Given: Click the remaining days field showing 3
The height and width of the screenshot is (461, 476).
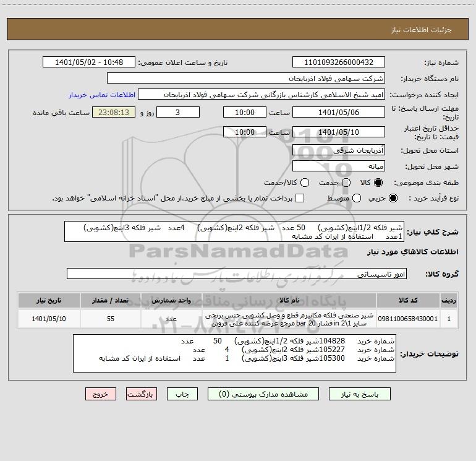Looking at the screenshot, I should tap(178, 112).
